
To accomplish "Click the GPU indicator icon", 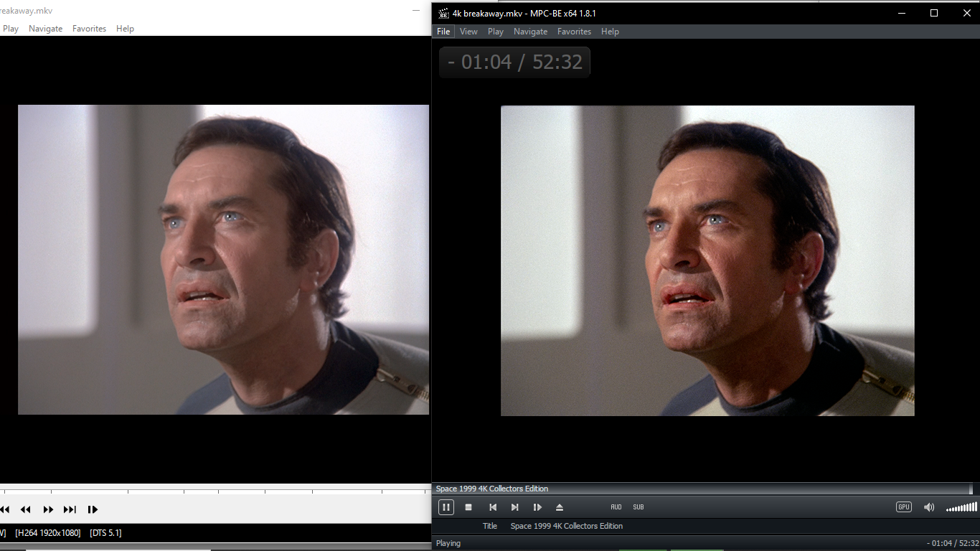I will coord(904,507).
